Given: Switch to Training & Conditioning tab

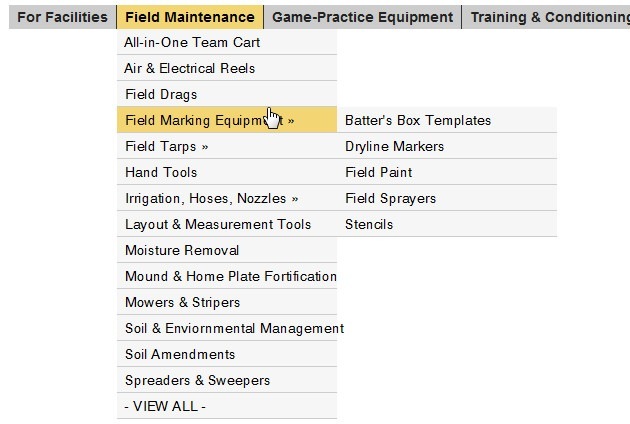Looking at the screenshot, I should [548, 17].
